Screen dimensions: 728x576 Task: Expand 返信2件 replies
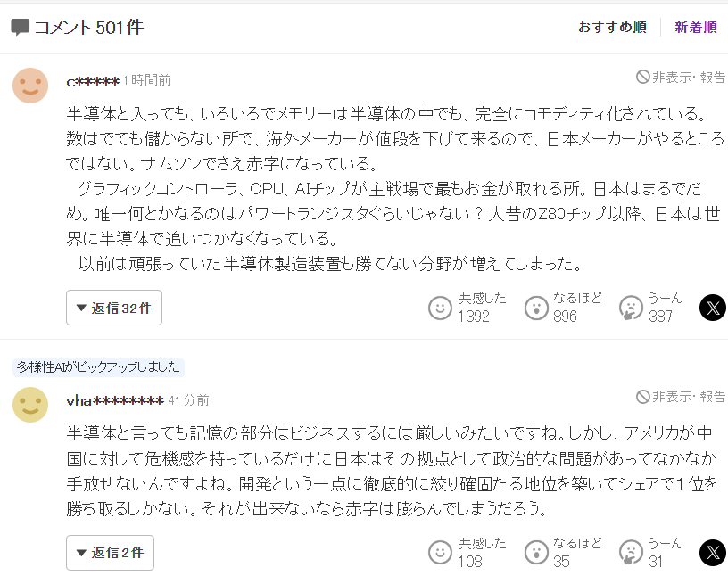click(x=110, y=553)
